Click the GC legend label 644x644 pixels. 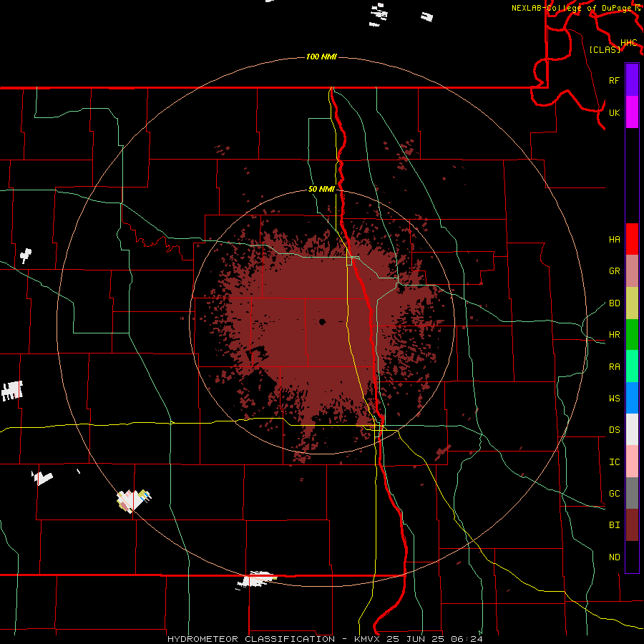614,494
